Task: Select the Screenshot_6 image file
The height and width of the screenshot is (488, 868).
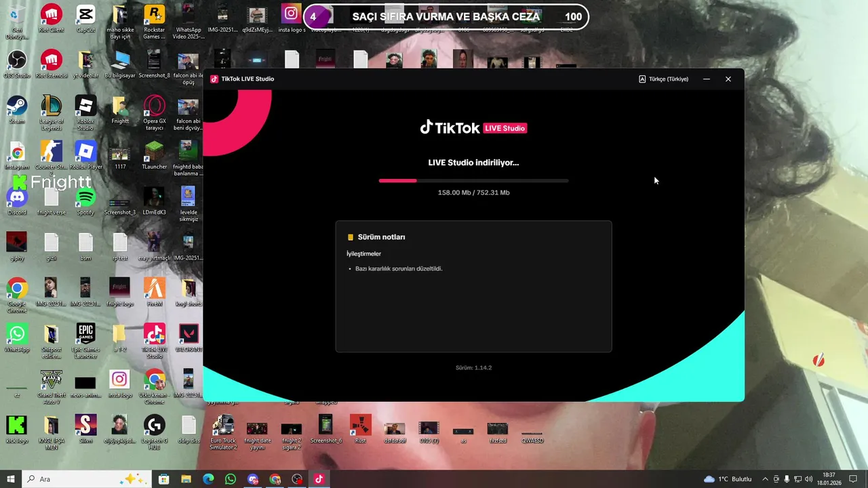Action: pos(325,429)
